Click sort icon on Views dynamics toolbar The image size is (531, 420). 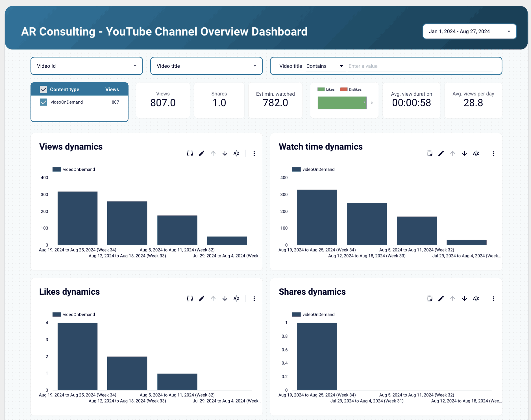[x=236, y=153]
